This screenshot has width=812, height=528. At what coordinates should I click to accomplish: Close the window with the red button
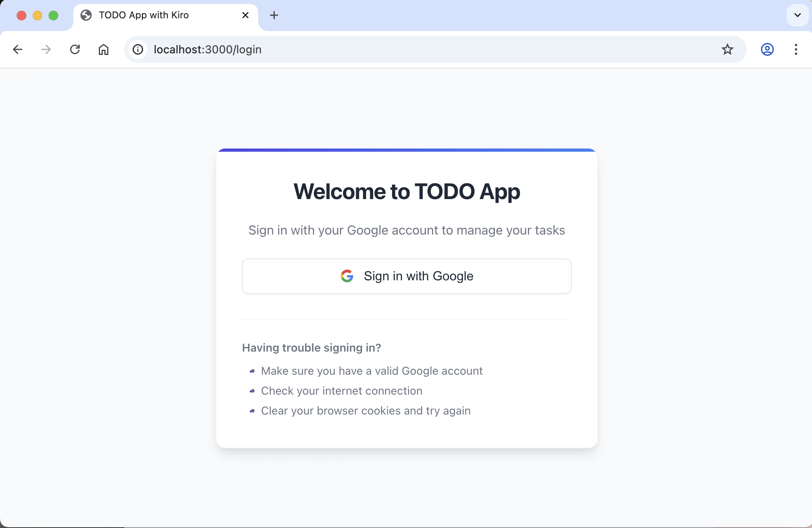pyautogui.click(x=22, y=15)
